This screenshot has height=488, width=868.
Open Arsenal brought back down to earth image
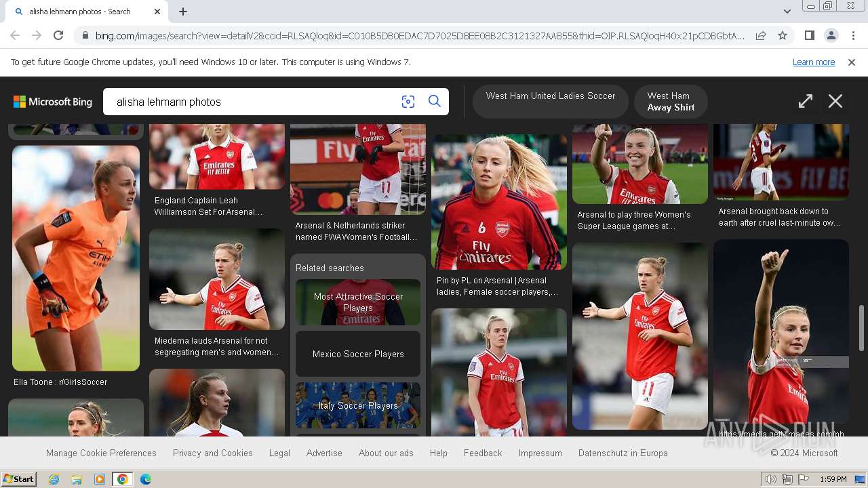781,162
